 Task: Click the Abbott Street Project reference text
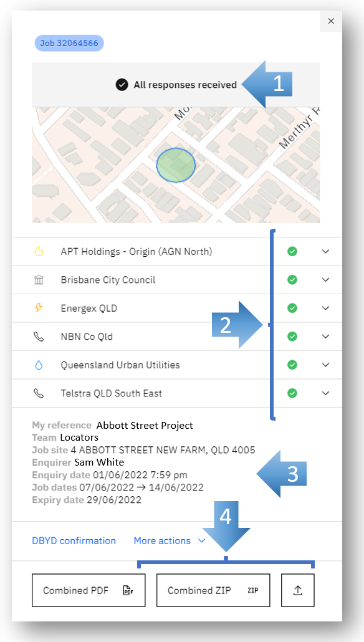point(145,426)
